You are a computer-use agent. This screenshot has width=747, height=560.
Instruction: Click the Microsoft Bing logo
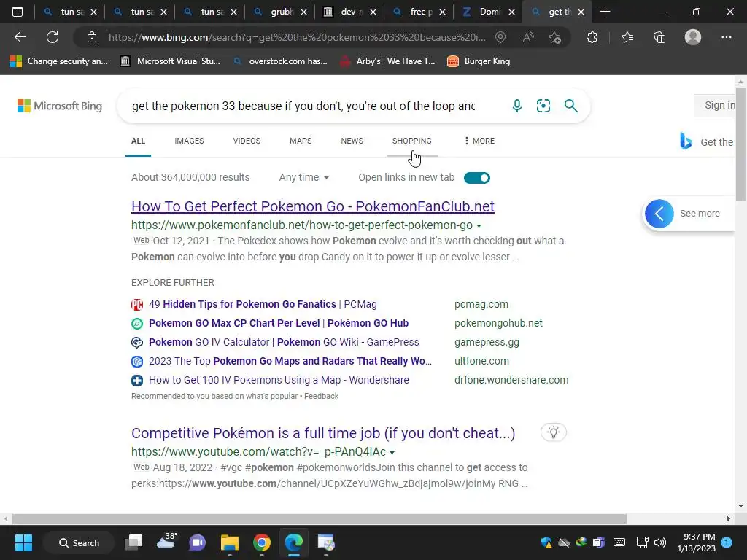coord(60,106)
